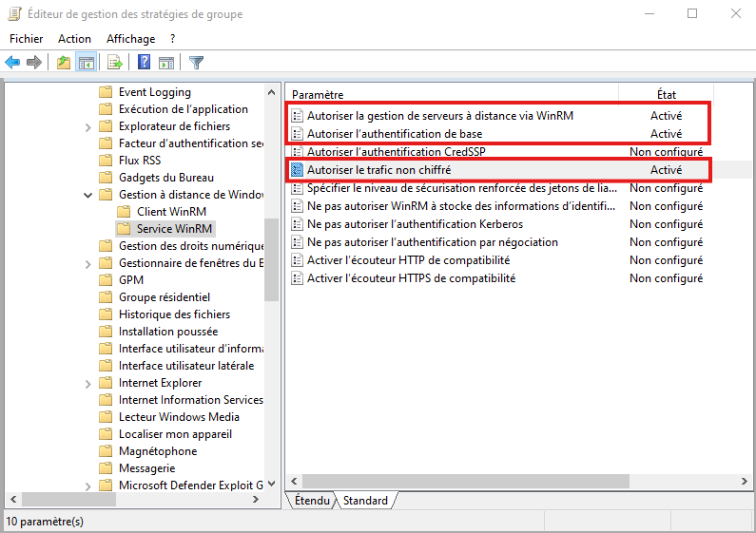756x533 pixels.
Task: Open the Fichier menu
Action: (x=27, y=39)
